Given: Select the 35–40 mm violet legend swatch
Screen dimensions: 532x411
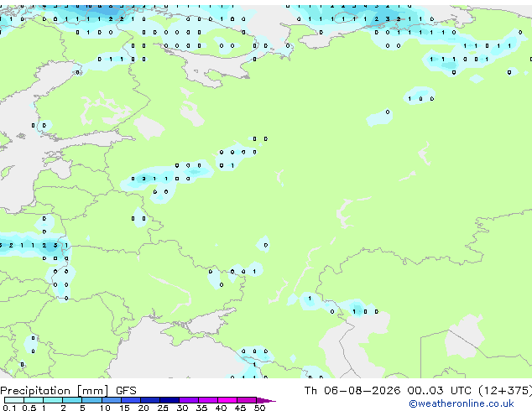Looking at the screenshot, I should click(x=208, y=400).
